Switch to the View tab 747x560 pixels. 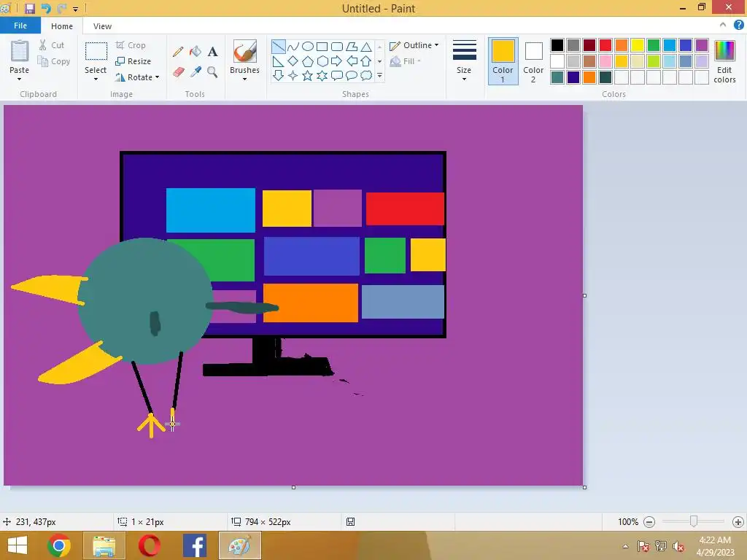coord(102,26)
